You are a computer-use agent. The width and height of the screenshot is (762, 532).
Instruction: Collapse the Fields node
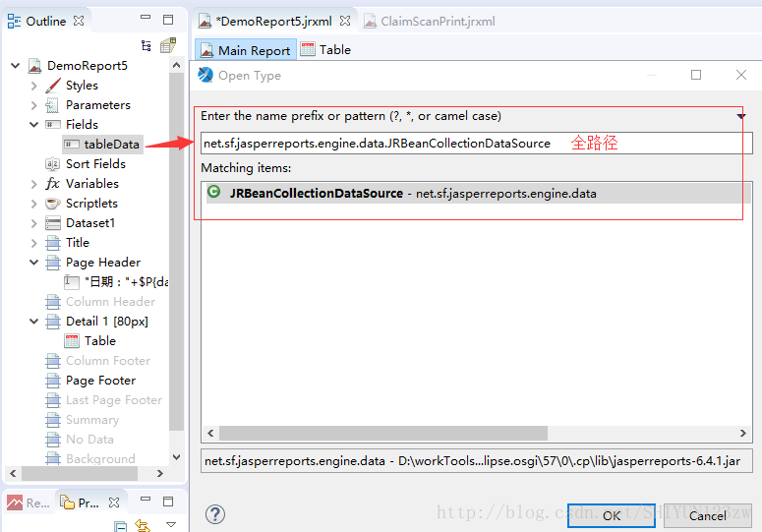pyautogui.click(x=34, y=125)
